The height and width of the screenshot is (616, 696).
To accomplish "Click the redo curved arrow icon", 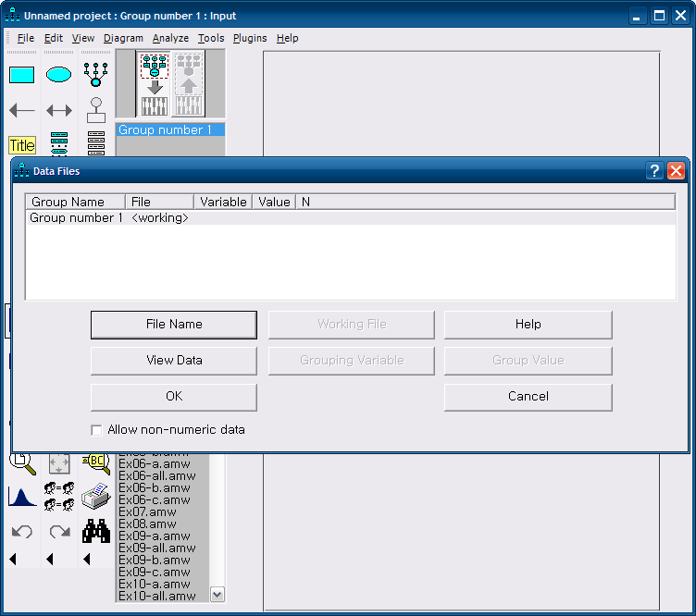I will [59, 531].
